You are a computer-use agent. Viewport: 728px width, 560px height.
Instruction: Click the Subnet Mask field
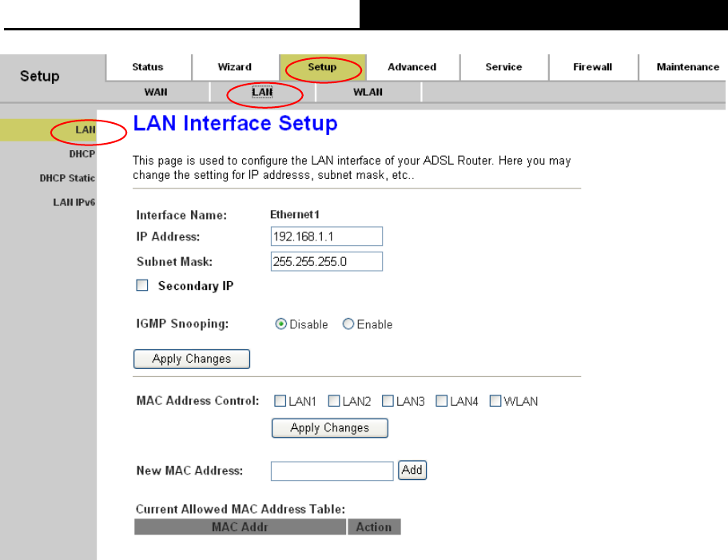coord(326,262)
